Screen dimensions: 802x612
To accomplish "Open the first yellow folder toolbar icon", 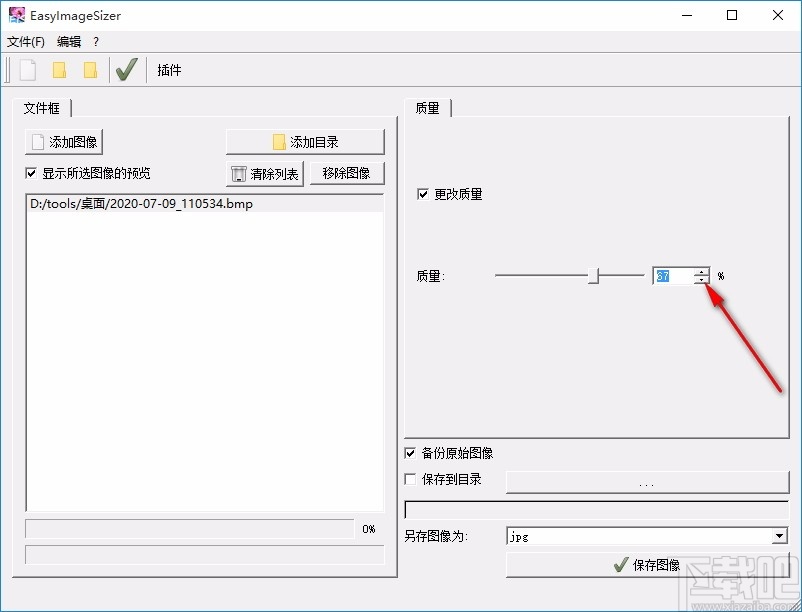I will tap(60, 69).
